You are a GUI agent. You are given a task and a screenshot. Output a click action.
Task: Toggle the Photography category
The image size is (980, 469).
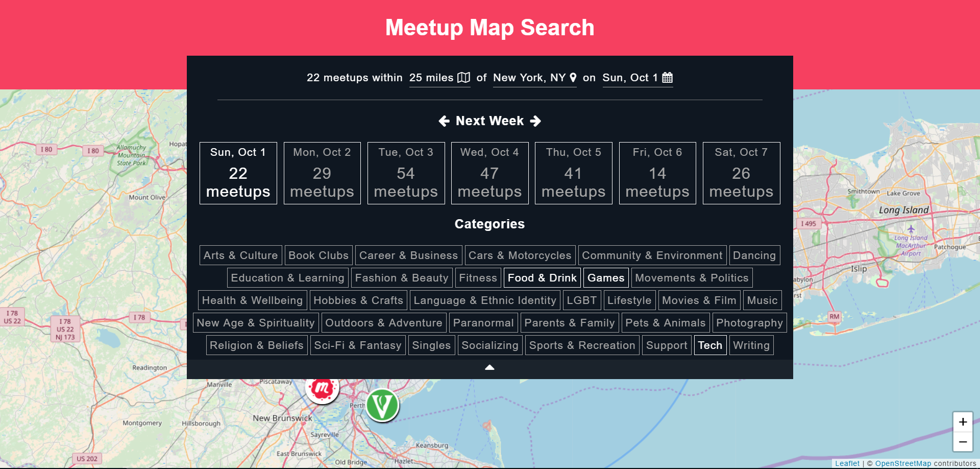(x=750, y=323)
